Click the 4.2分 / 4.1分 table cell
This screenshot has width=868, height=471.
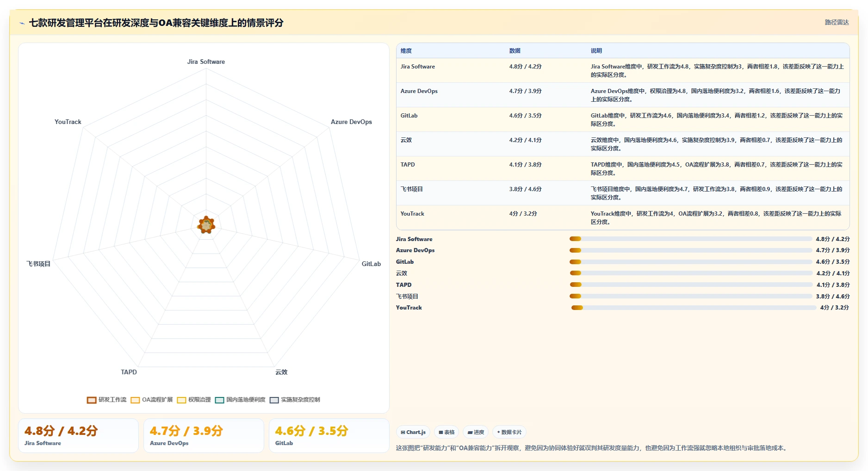pos(526,140)
